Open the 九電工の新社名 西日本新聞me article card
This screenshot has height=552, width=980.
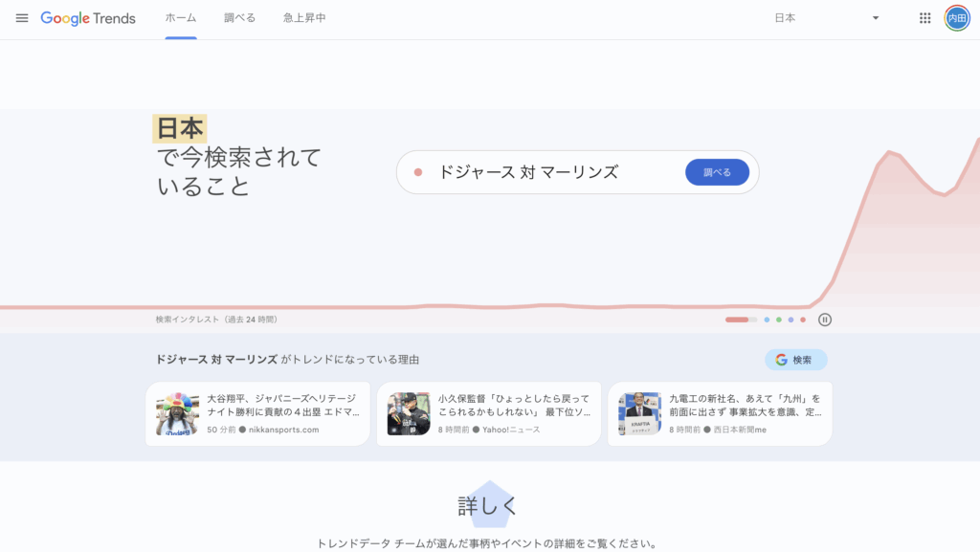click(x=720, y=414)
